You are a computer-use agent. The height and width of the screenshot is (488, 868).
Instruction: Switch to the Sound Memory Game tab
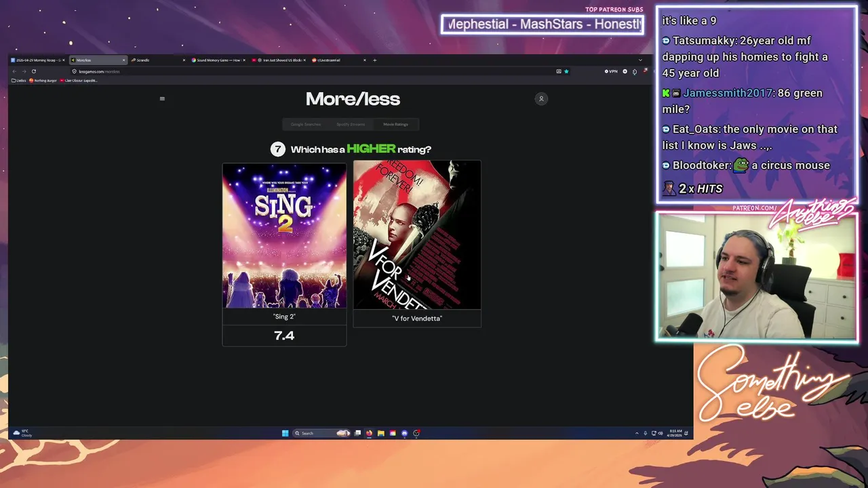pyautogui.click(x=218, y=60)
